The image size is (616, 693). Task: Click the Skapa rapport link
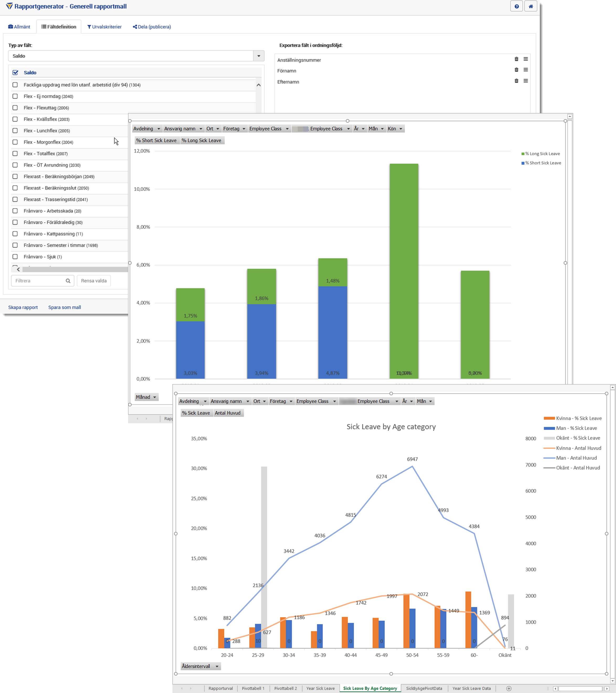[x=23, y=308]
